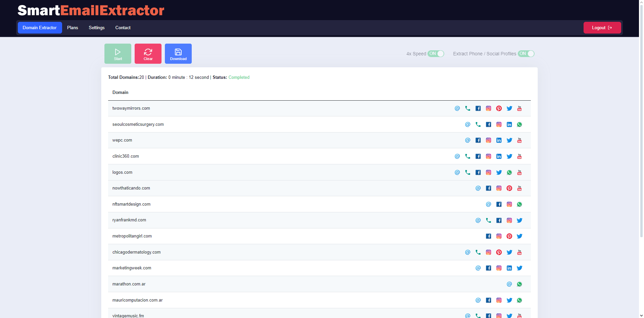
Task: Open the Pinterest icon for metropolitangirl.com
Action: pos(509,236)
